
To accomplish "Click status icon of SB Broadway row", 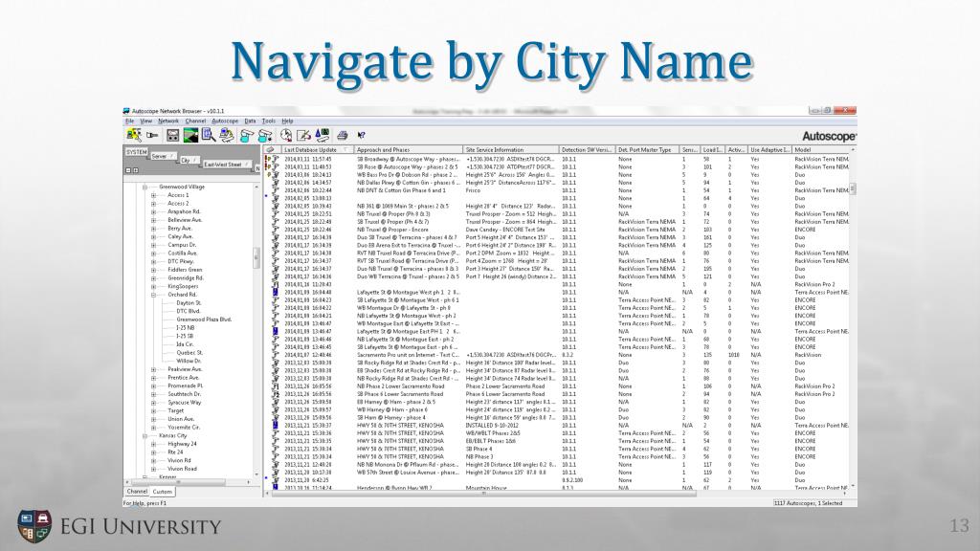I will 272,160.
